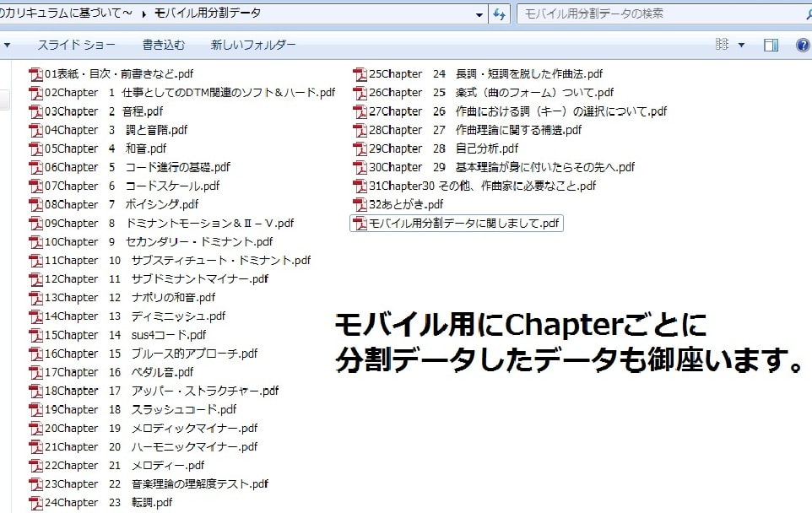Open the view options dropdown arrow
Image resolution: width=812 pixels, height=513 pixels.
pyautogui.click(x=742, y=45)
